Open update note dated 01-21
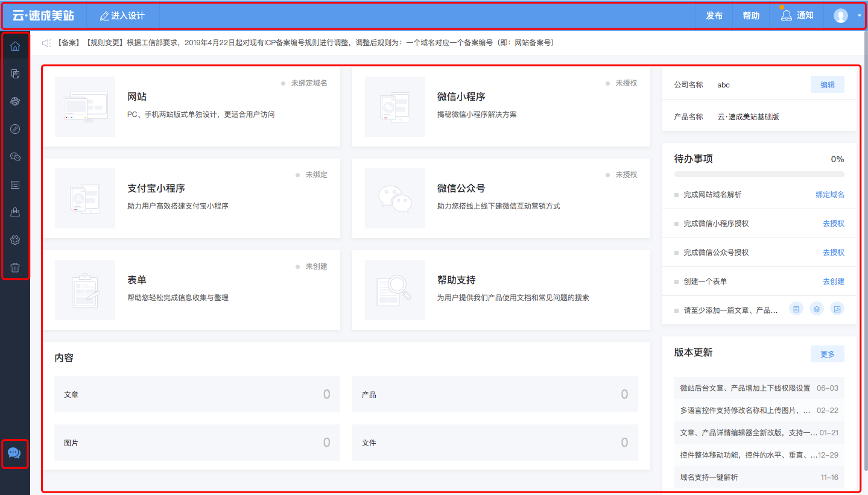This screenshot has width=868, height=495. coord(759,433)
